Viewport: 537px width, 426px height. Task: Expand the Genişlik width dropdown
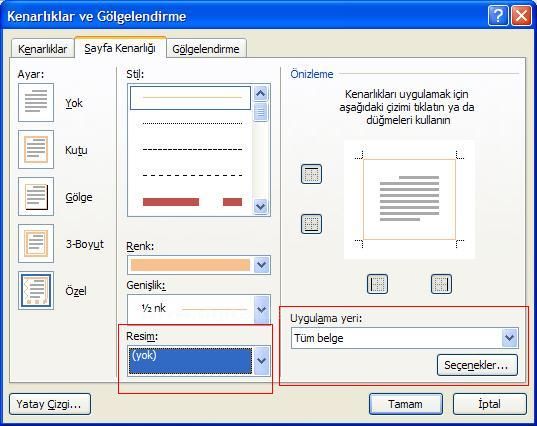(262, 309)
